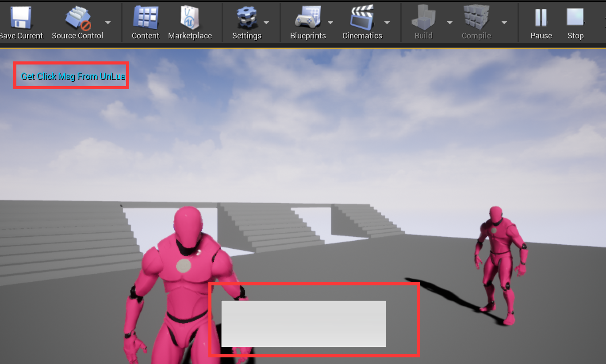Screen dimensions: 606x364
Task: Open the Content Browser
Action: tap(145, 18)
